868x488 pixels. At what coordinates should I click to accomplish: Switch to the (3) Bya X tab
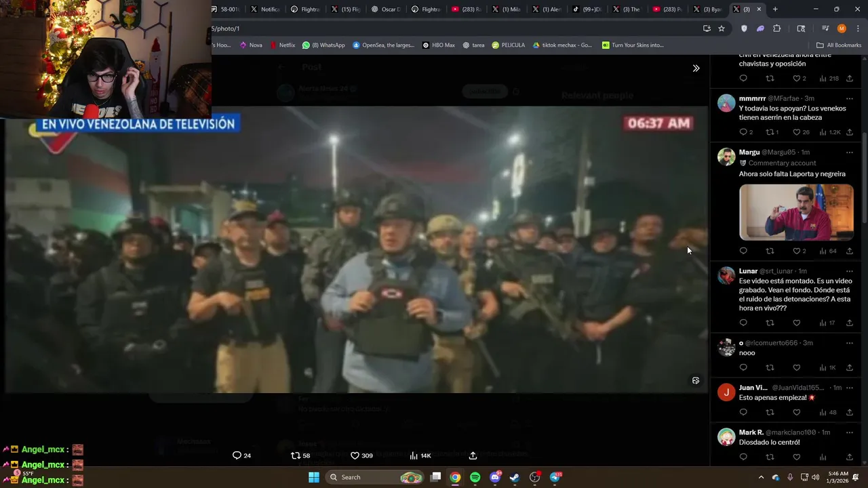(707, 9)
